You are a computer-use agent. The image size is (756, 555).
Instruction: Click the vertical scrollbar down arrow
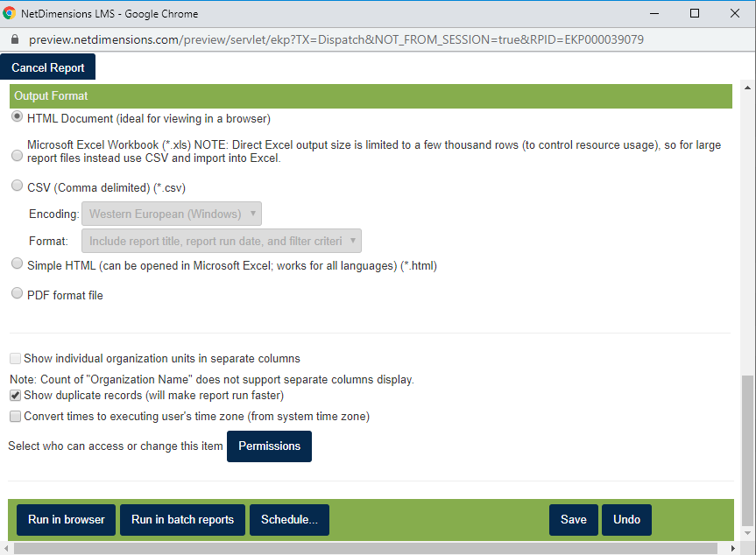(x=747, y=533)
